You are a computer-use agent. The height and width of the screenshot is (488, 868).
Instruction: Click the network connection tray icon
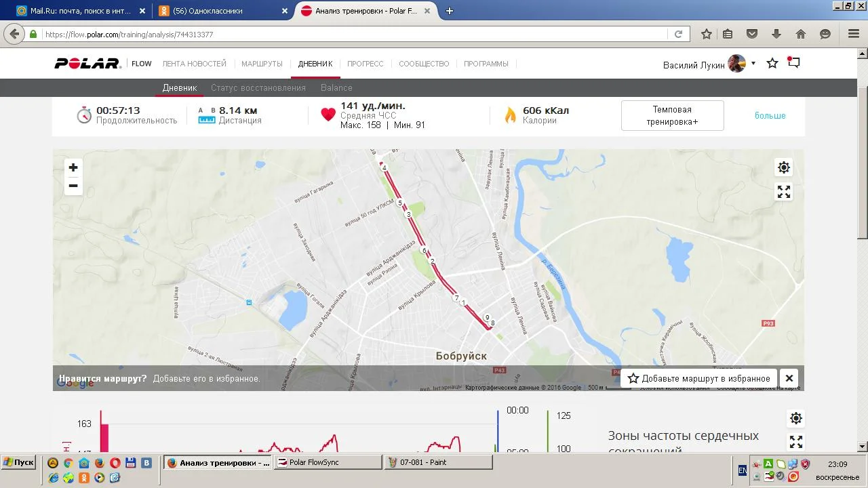tap(792, 464)
